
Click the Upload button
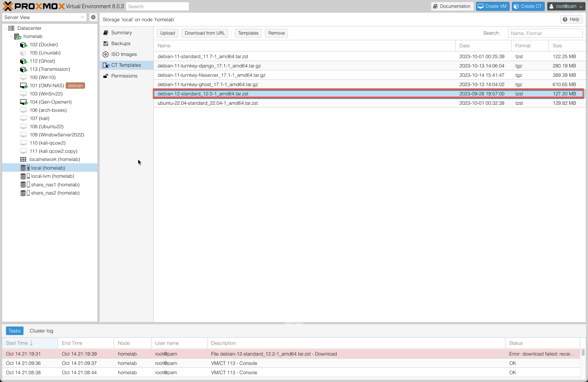(x=168, y=33)
